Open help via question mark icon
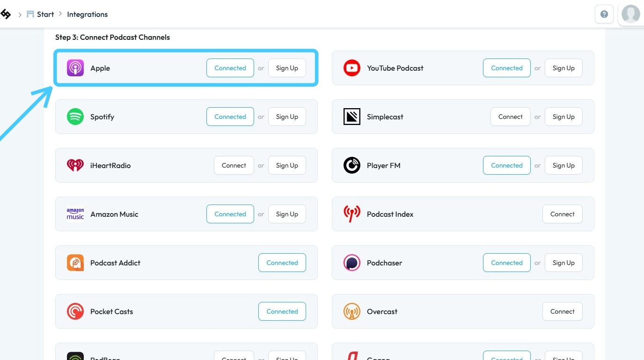644x360 pixels. [x=604, y=14]
